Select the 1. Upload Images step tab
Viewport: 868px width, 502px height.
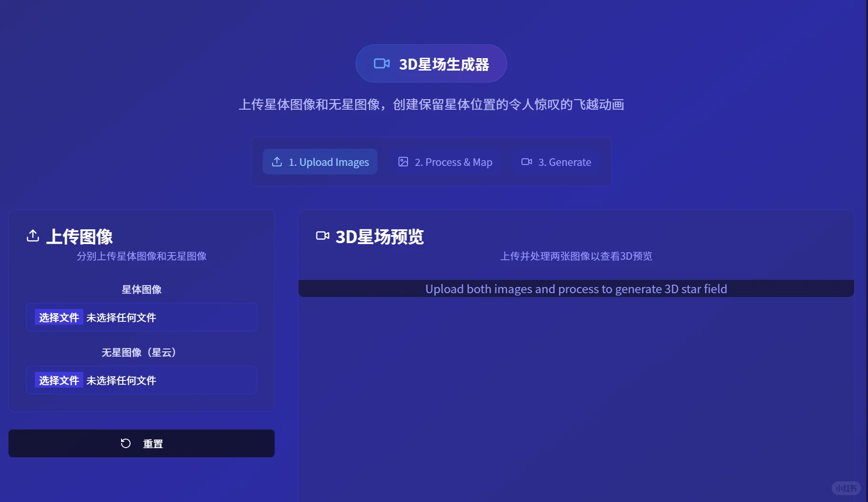tap(320, 162)
